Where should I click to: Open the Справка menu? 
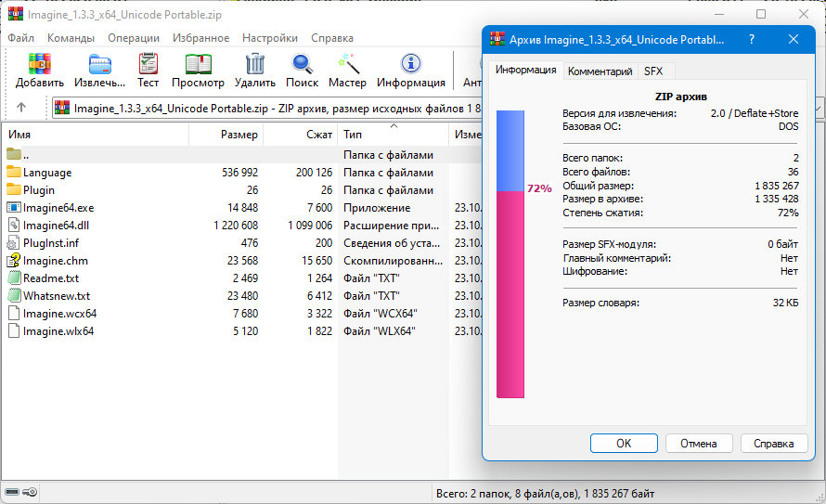332,38
